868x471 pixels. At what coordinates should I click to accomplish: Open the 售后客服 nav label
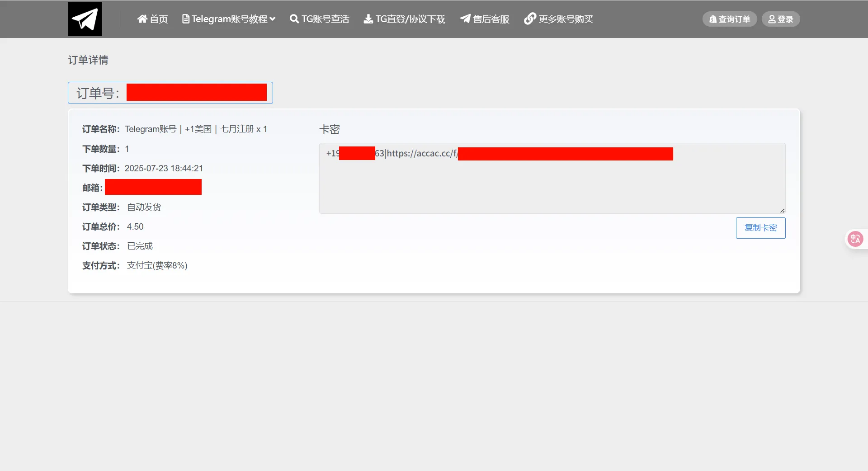click(491, 19)
